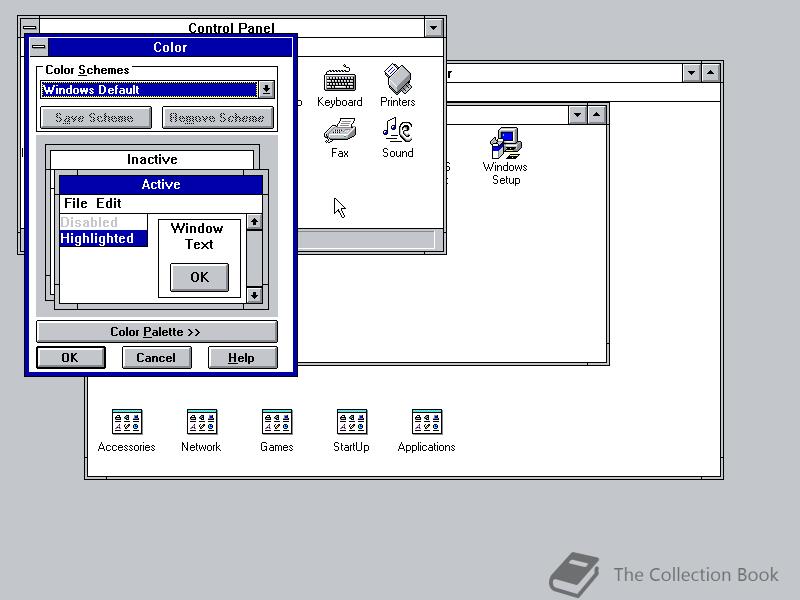
Task: Click the preview scrollbar up arrow
Action: pos(254,222)
